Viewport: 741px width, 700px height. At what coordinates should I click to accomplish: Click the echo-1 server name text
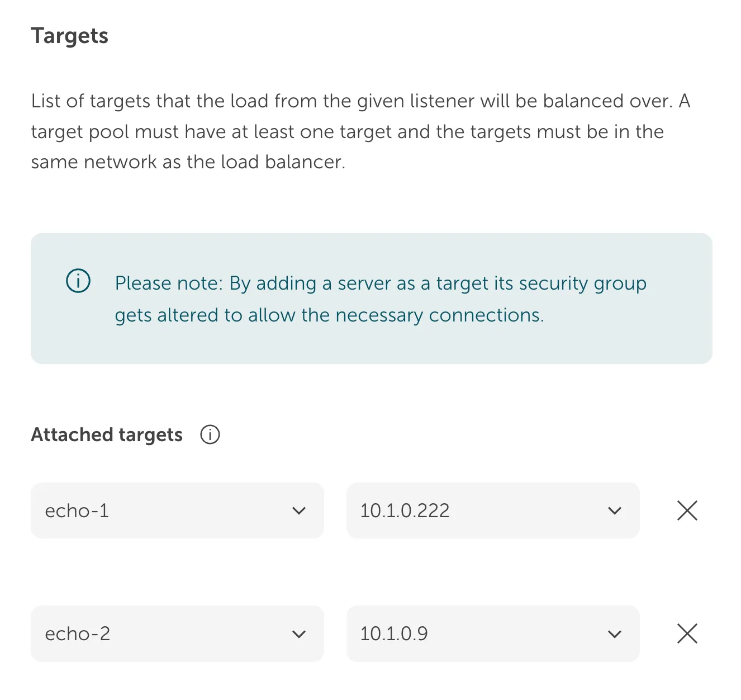(77, 510)
